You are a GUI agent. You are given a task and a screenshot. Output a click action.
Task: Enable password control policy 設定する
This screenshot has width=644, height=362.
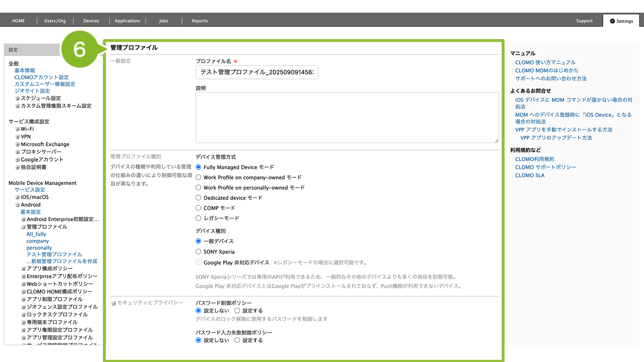click(237, 311)
